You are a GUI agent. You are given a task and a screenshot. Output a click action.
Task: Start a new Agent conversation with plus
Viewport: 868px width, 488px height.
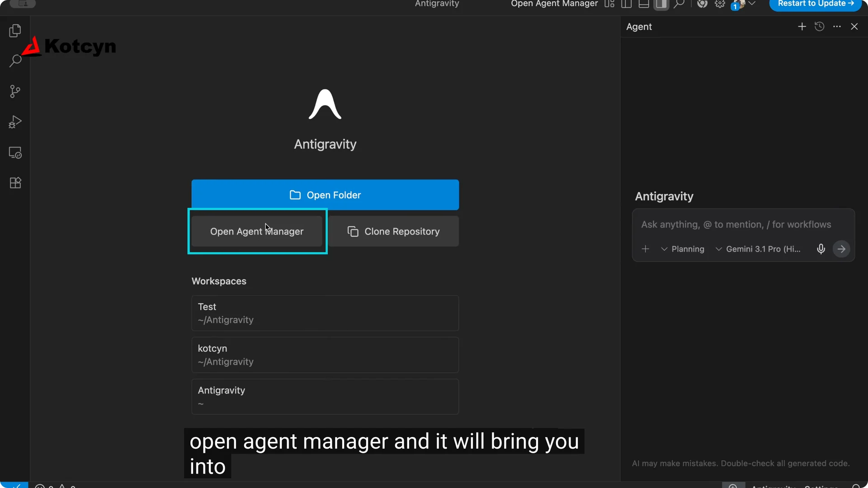802,27
